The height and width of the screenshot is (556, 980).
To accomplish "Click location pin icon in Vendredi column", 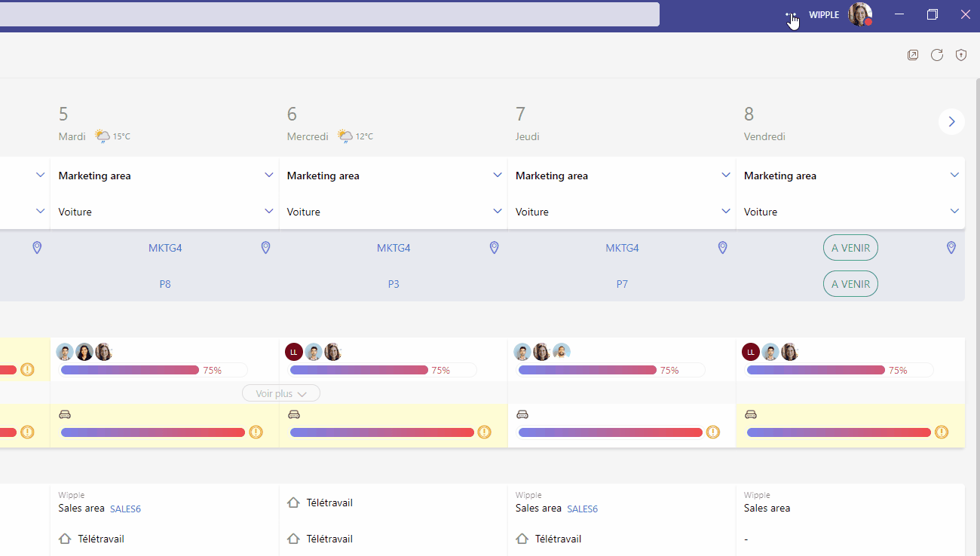I will point(951,248).
